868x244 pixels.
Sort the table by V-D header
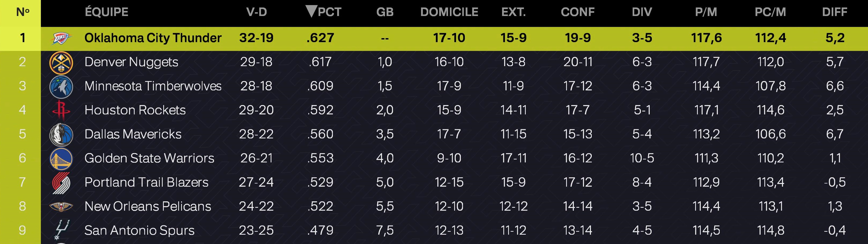tap(256, 12)
